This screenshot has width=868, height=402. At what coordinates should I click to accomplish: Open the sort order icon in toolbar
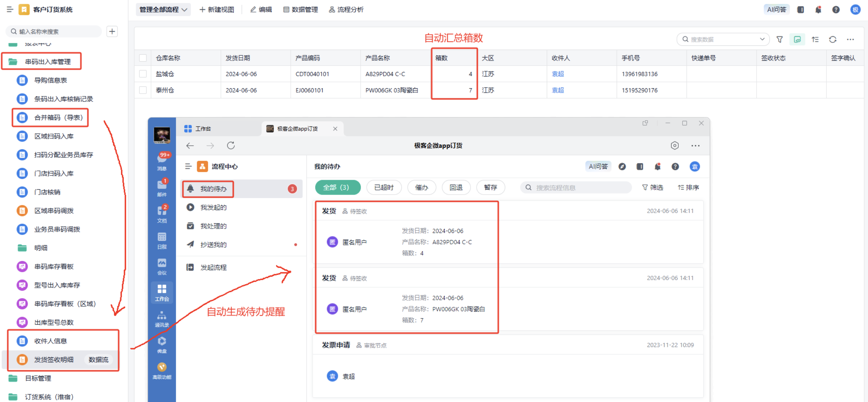coord(815,39)
